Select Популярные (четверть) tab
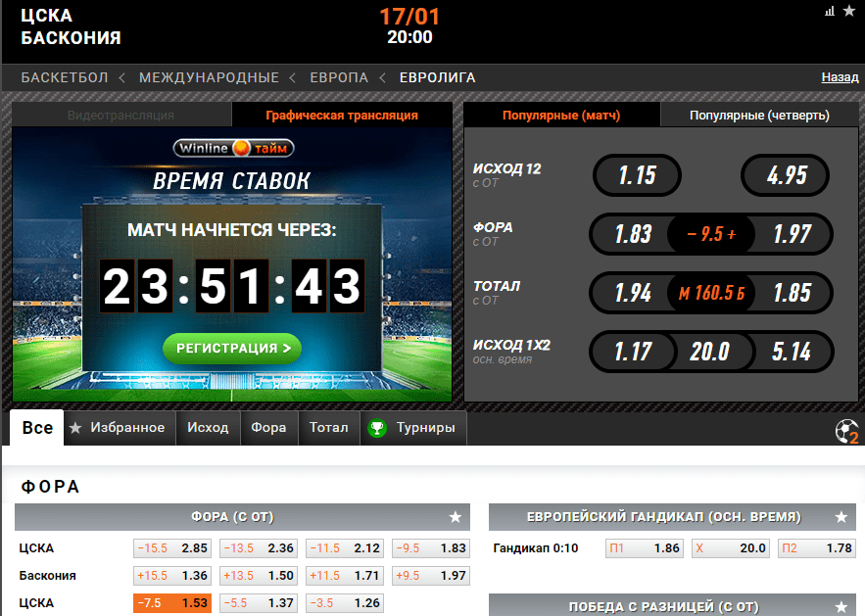The height and width of the screenshot is (616, 865). pyautogui.click(x=759, y=116)
